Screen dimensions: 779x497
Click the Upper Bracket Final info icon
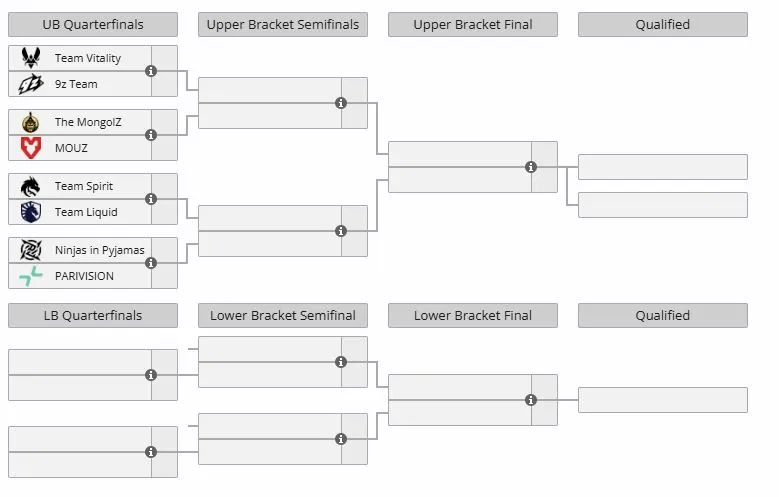click(531, 167)
